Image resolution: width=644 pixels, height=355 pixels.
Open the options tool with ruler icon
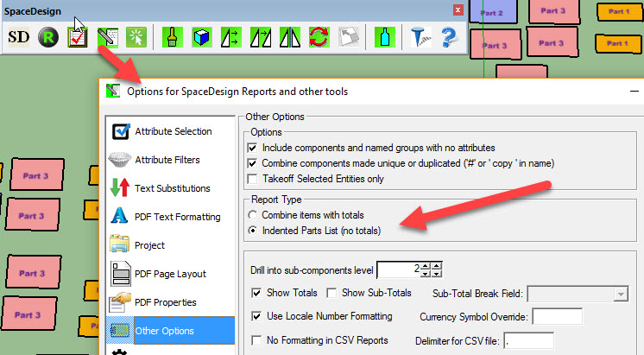coord(107,37)
